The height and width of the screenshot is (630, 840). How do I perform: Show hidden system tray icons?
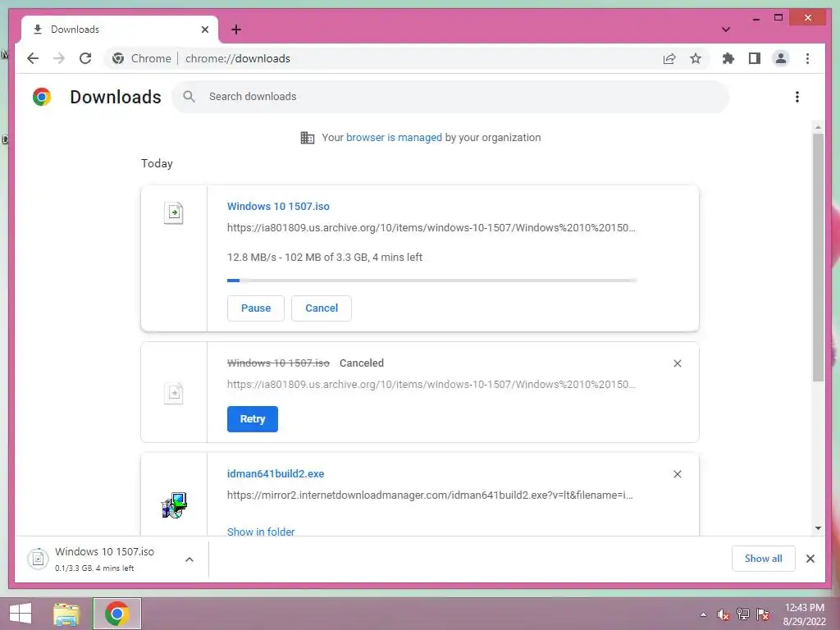click(x=703, y=614)
